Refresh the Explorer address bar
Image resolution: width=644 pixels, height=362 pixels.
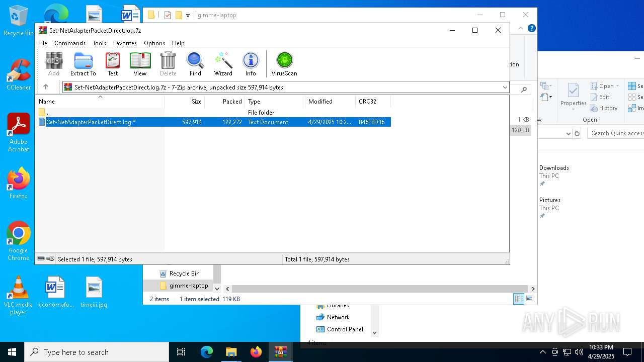(577, 133)
